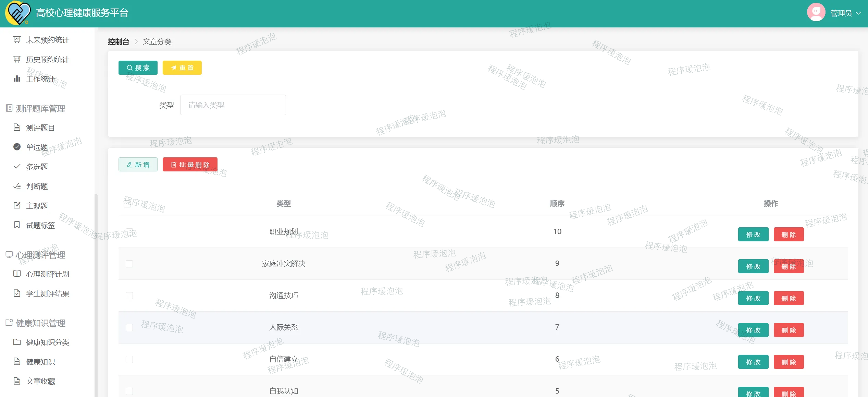
Task: Open the 单选题 checkmark circle item
Action: click(x=37, y=147)
